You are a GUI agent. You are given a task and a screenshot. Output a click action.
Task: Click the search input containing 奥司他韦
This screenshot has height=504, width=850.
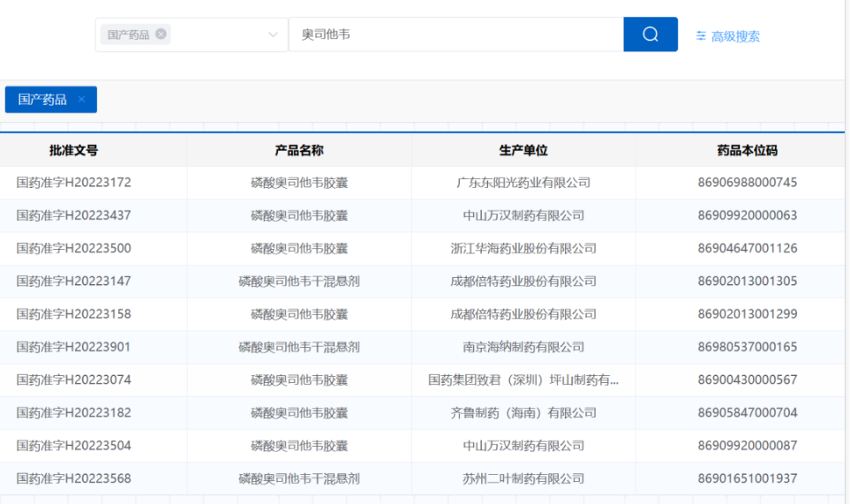tap(455, 34)
